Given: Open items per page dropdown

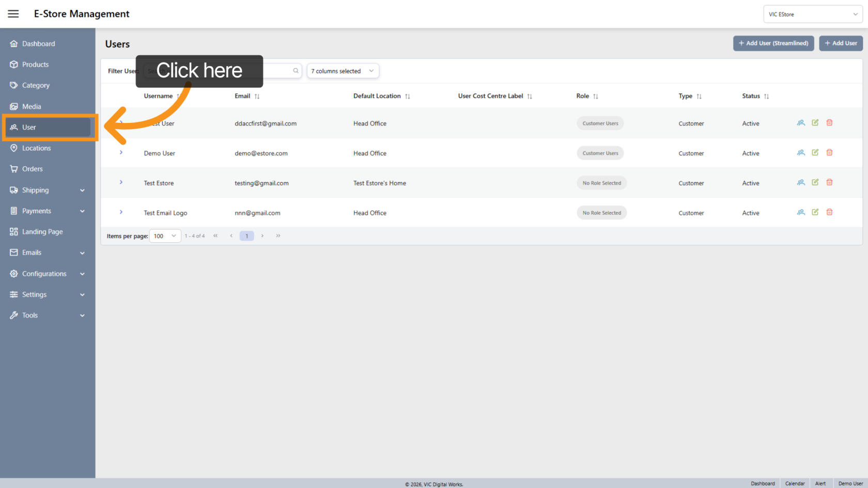Looking at the screenshot, I should click(165, 236).
